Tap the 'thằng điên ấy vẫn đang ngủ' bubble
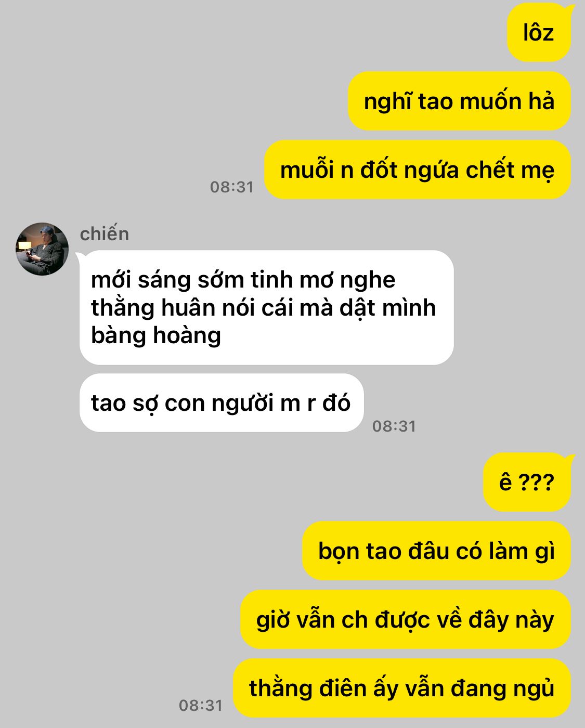Screen dimensions: 585x728 tap(402, 688)
